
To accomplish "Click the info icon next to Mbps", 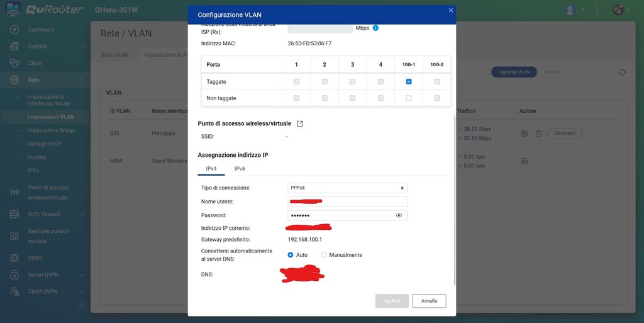I will pyautogui.click(x=375, y=28).
